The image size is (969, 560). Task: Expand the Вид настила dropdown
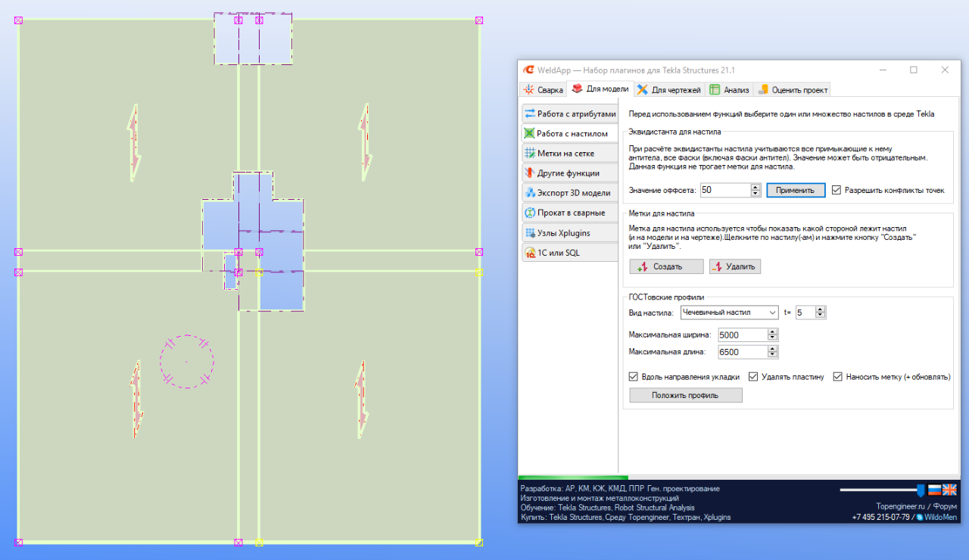(771, 313)
